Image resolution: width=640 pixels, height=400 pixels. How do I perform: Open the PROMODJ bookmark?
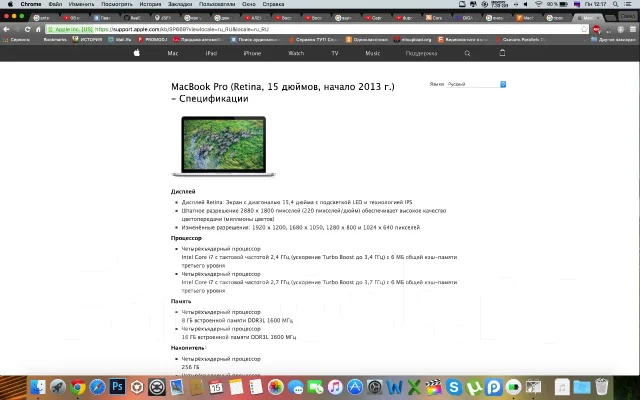153,40
